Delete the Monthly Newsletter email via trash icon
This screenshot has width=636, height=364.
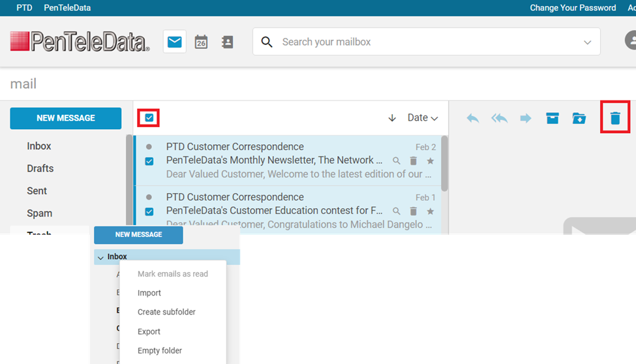point(414,160)
